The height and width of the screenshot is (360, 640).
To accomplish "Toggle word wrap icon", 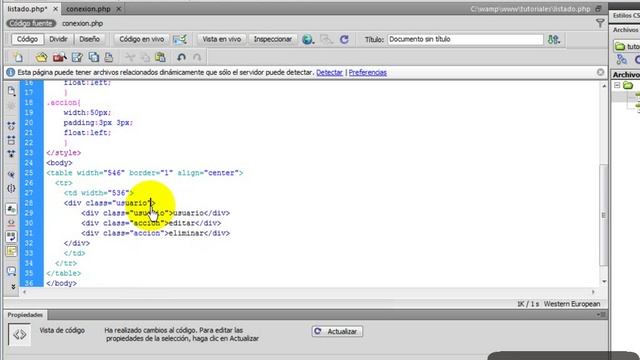I will [11, 237].
